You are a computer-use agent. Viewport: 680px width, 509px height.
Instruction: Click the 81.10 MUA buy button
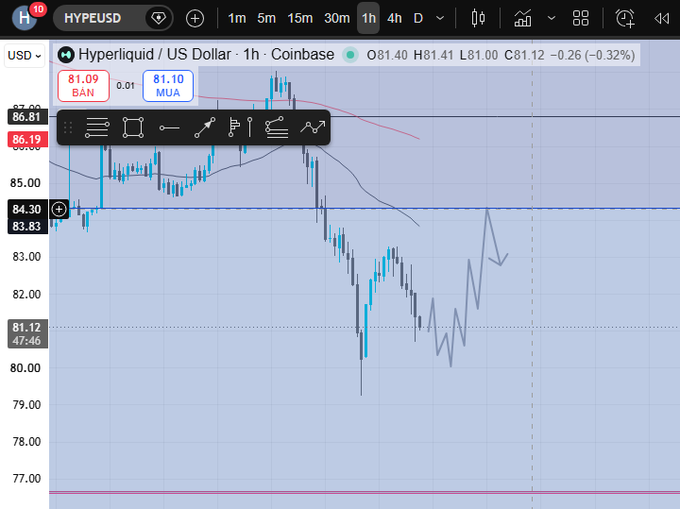pos(168,86)
